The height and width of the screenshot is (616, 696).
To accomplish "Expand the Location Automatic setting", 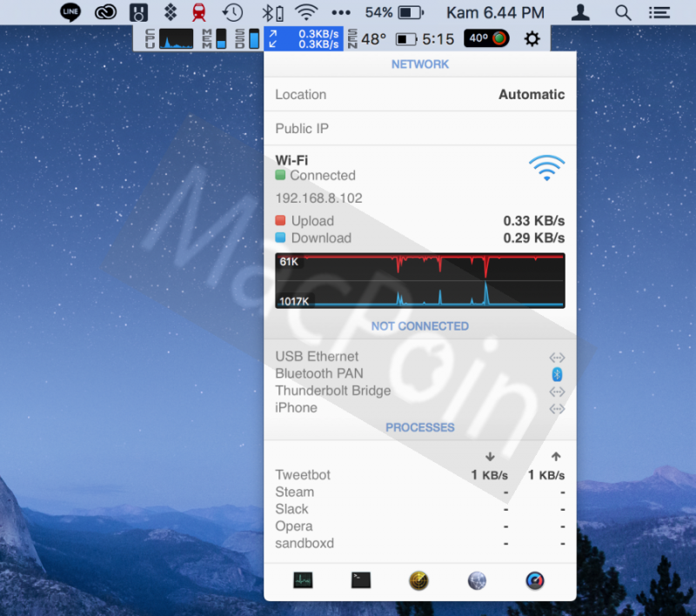I will pyautogui.click(x=419, y=95).
